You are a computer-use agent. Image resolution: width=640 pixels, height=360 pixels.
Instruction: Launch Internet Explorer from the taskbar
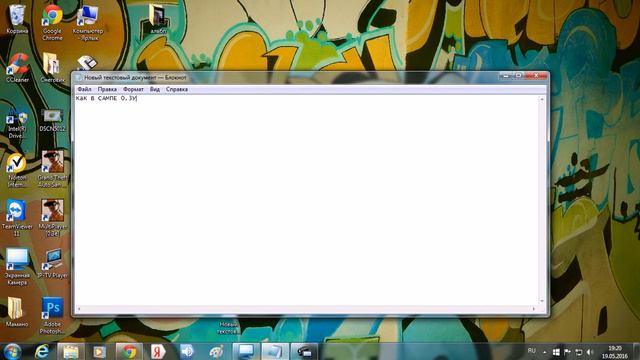click(x=42, y=352)
